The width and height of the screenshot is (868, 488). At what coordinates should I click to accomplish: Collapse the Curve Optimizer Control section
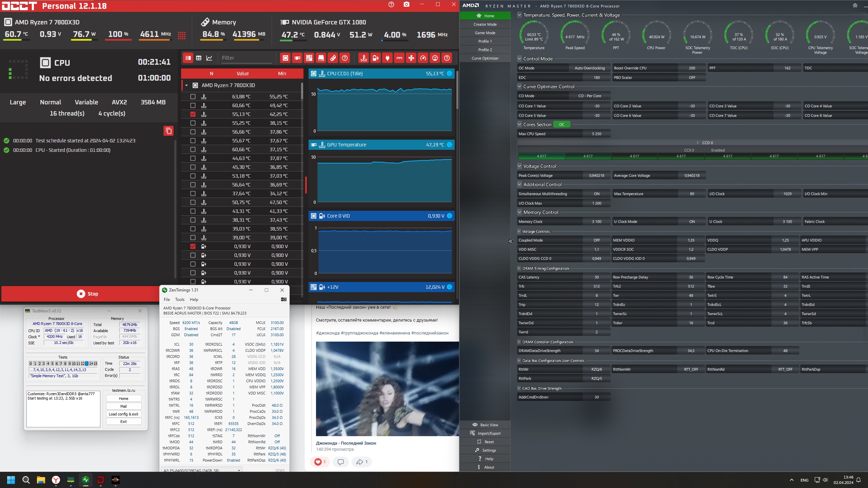[x=519, y=86]
